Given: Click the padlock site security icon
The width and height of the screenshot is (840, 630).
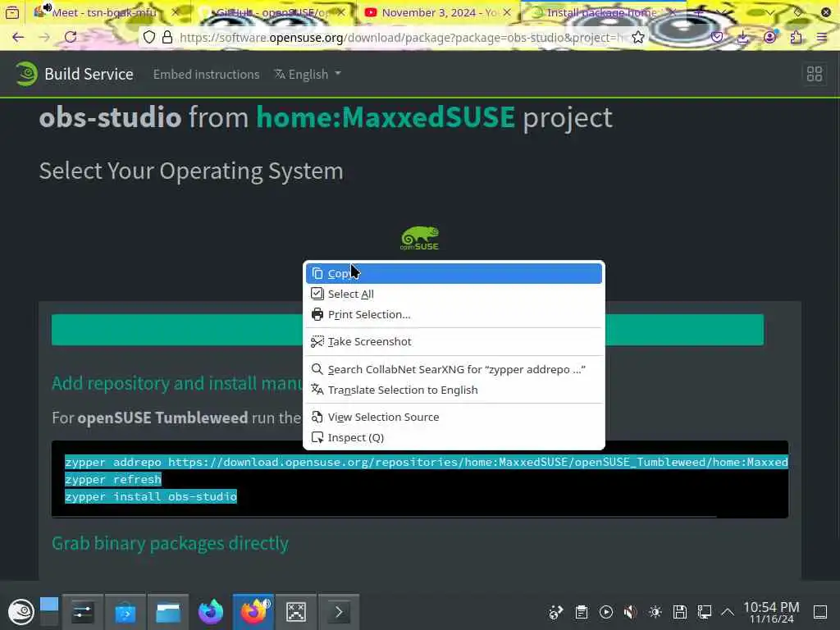Looking at the screenshot, I should tap(167, 37).
